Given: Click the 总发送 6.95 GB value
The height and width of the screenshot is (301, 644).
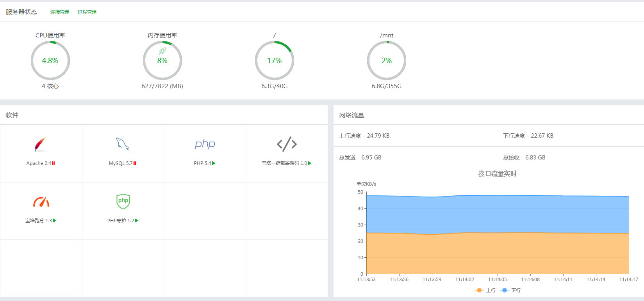Looking at the screenshot, I should coord(371,158).
